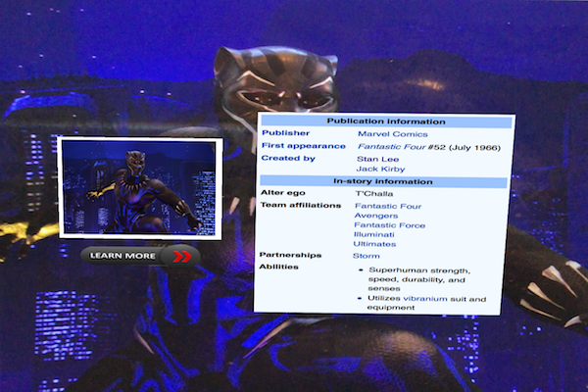
Task: Click the First appearance label
Action: (x=304, y=146)
